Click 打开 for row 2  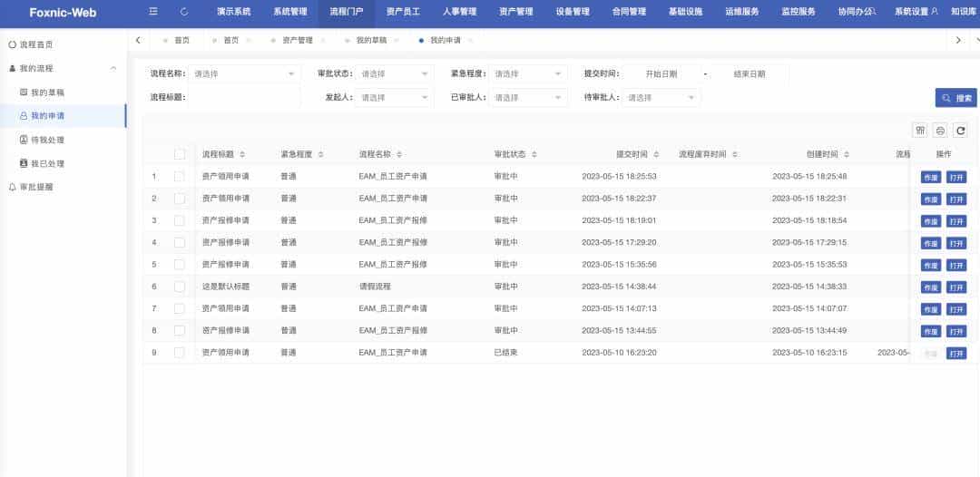click(956, 200)
